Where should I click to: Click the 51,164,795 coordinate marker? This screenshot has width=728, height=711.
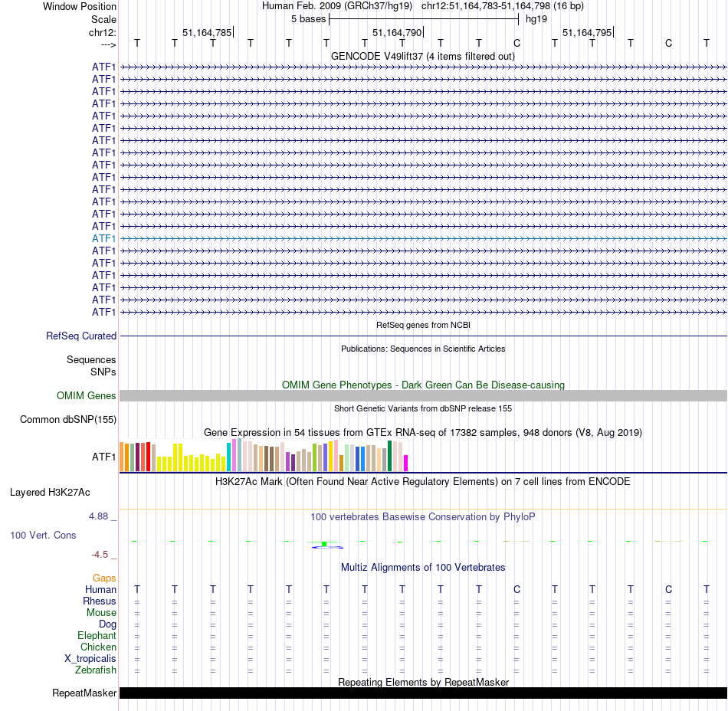587,32
